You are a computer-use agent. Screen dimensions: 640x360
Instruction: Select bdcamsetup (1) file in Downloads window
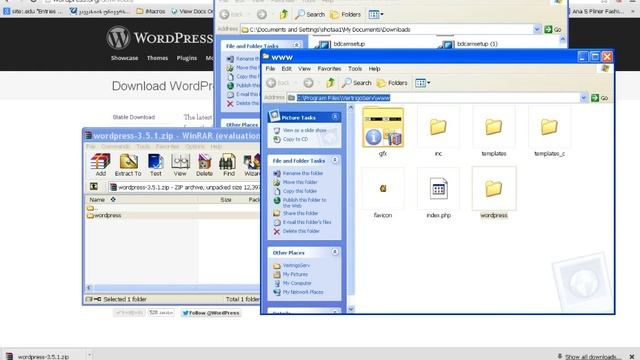coord(469,44)
